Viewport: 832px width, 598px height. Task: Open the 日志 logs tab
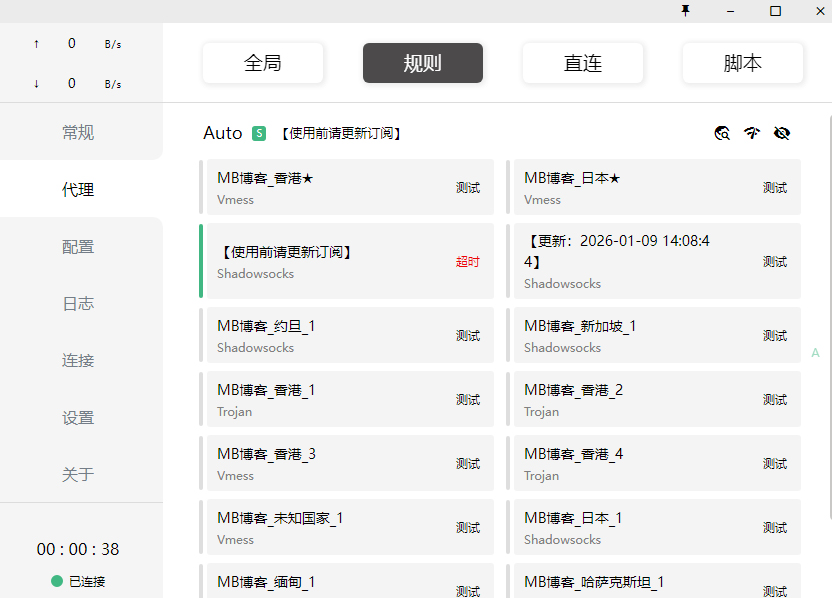[x=78, y=304]
